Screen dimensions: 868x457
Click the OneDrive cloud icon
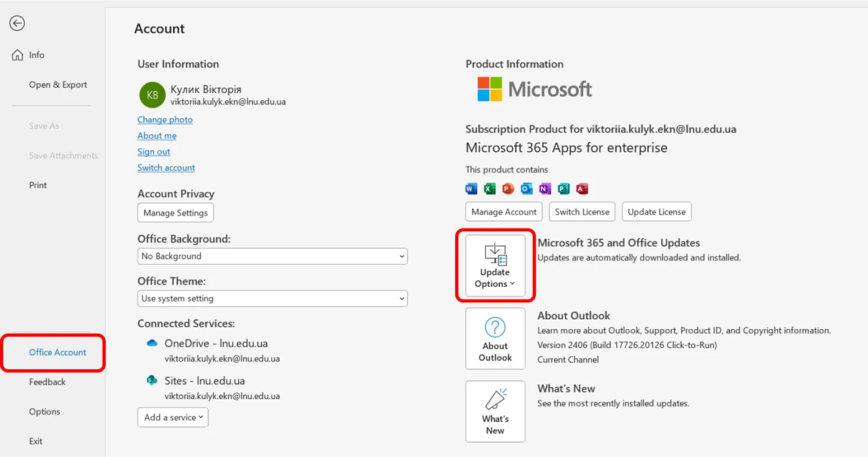click(x=152, y=344)
